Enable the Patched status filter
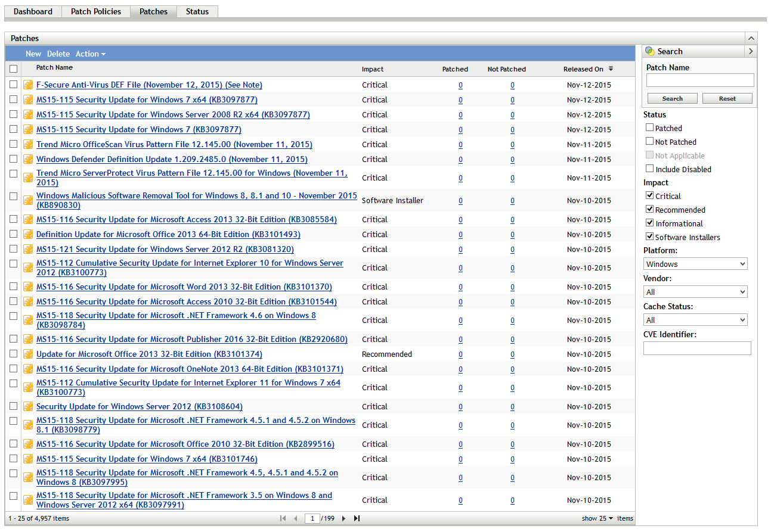This screenshot has height=532, width=771. (x=650, y=127)
